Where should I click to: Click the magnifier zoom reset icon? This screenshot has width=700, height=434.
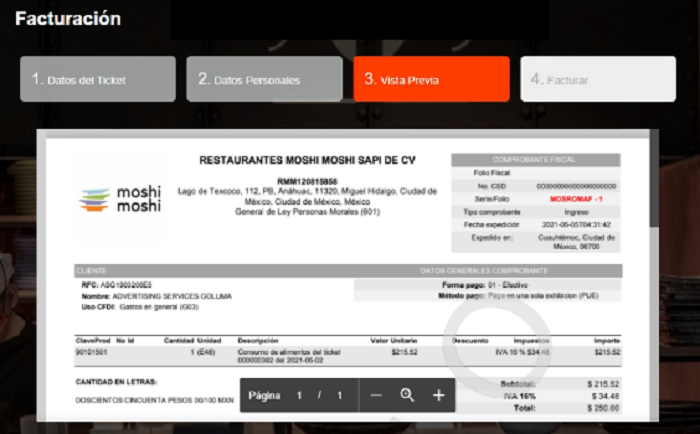coord(407,395)
